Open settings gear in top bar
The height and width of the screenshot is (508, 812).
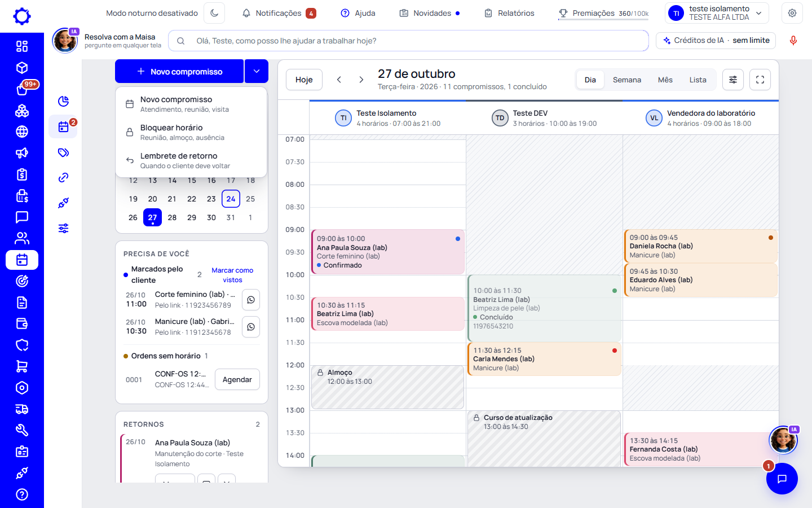792,13
